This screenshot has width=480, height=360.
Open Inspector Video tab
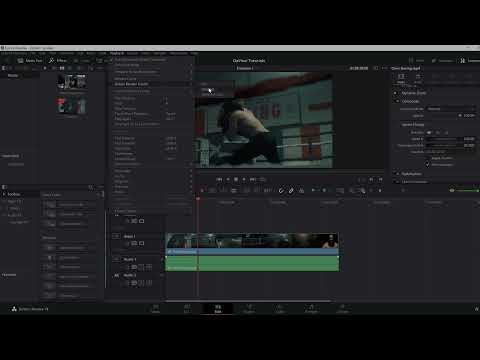tap(401, 78)
